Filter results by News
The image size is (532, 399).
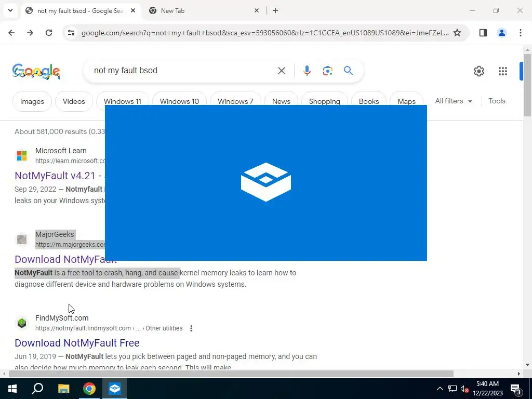[x=281, y=98]
